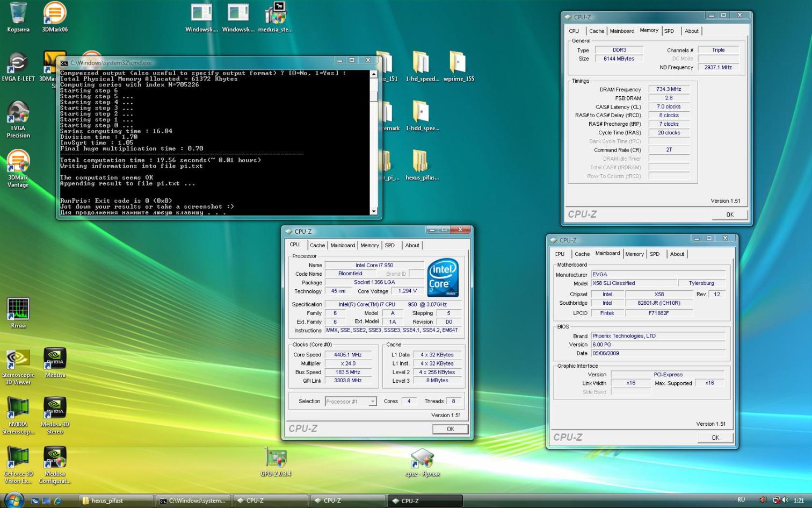Open the cpuz shortcut (Ярлык) on the desktop
Screen dimensions: 812x508
[x=423, y=462]
